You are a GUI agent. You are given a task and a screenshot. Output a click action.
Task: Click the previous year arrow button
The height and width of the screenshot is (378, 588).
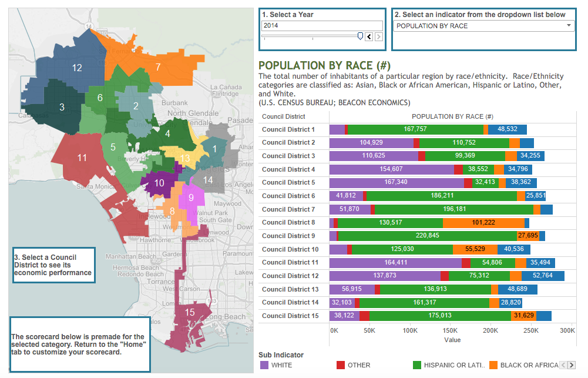(x=369, y=36)
